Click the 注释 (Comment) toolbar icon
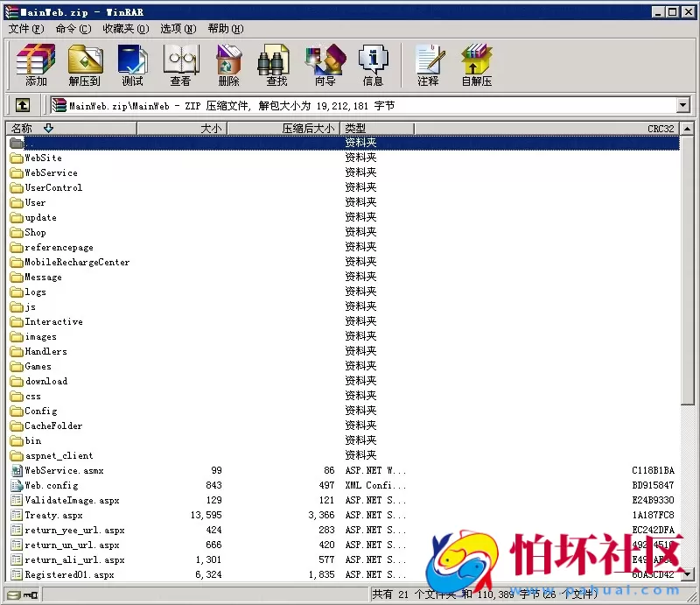700x605 pixels. pos(428,65)
